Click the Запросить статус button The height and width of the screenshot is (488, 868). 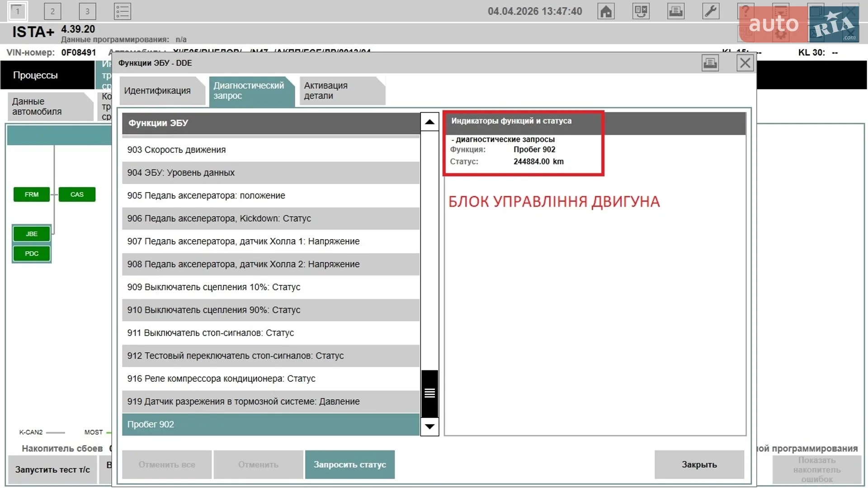click(350, 464)
